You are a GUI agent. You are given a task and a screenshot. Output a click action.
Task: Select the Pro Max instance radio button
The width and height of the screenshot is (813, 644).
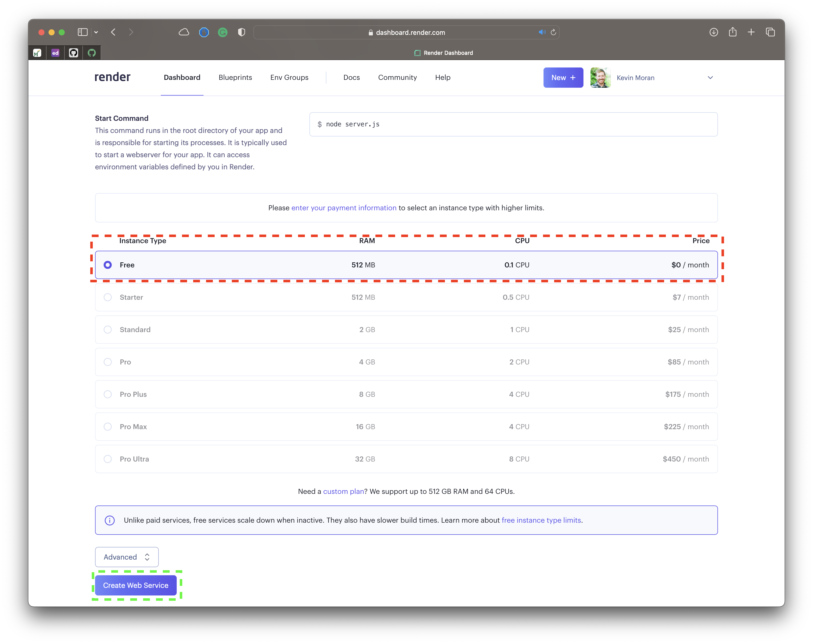point(108,427)
